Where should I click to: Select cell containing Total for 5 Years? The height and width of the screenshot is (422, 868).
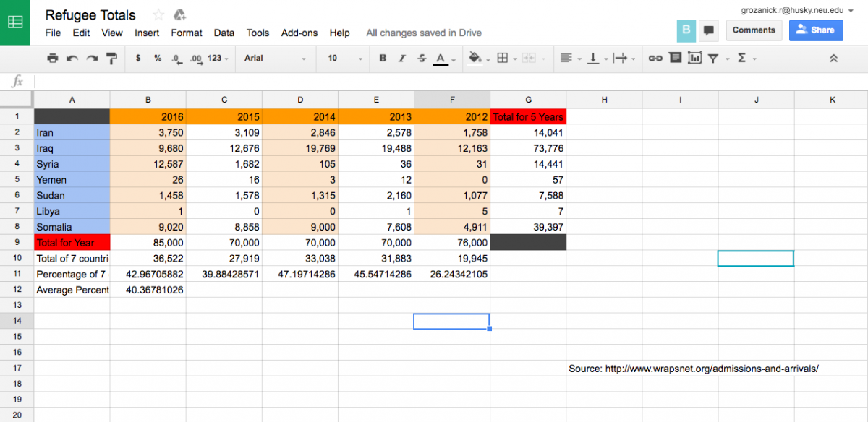[x=528, y=116]
